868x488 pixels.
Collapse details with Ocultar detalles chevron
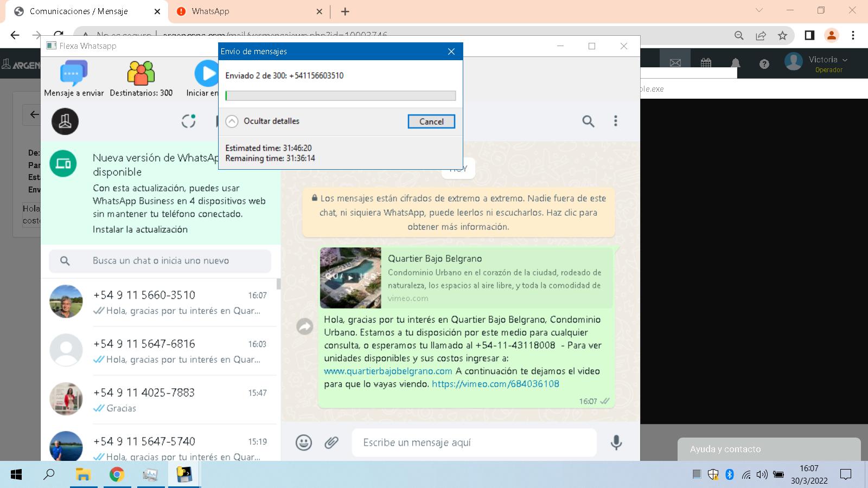tap(232, 121)
